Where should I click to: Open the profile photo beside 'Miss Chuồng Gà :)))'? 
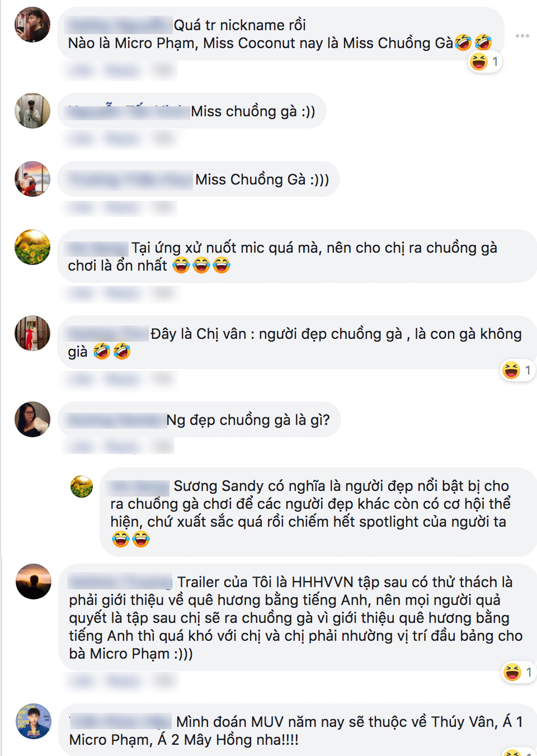click(x=32, y=179)
